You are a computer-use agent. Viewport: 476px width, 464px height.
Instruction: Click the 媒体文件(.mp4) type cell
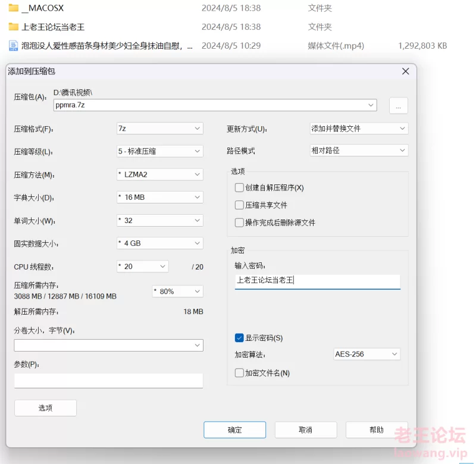tap(336, 46)
